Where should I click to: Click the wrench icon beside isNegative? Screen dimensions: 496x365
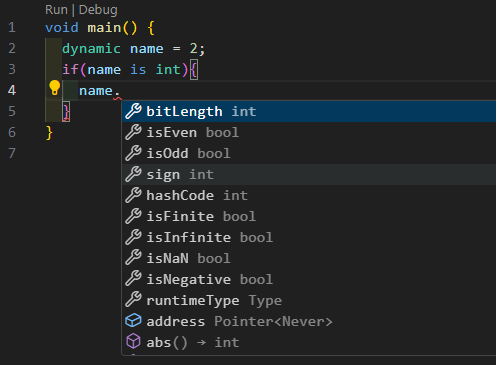(133, 279)
